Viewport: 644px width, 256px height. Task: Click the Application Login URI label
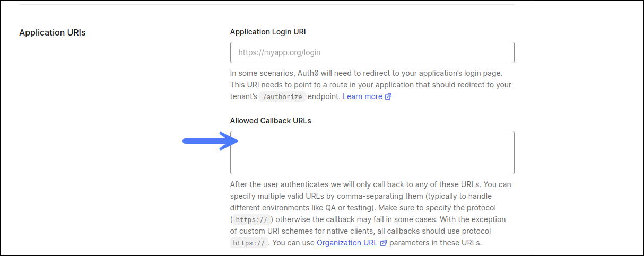tap(268, 32)
